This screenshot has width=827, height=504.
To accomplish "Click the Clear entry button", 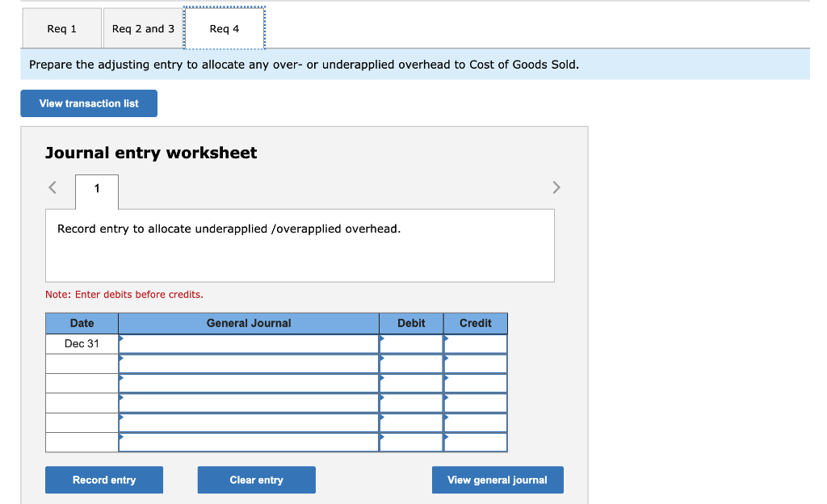I will (256, 480).
